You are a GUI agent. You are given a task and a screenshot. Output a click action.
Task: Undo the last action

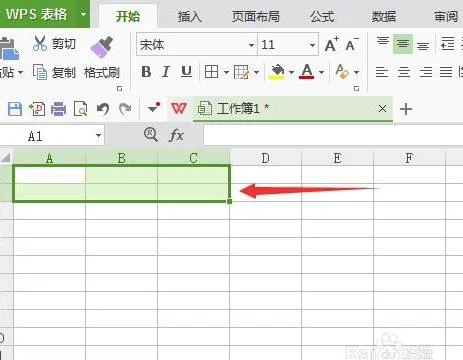(x=103, y=109)
